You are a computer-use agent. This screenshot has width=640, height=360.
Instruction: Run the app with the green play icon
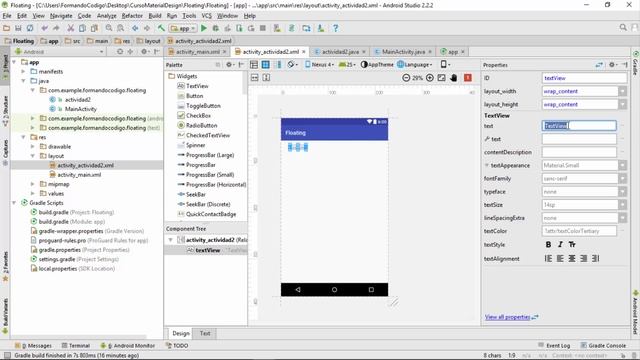(204, 28)
